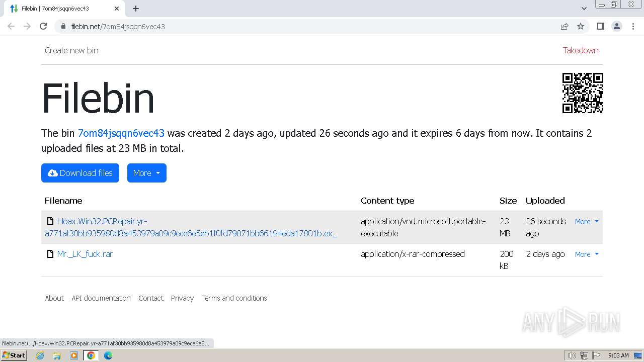Viewport: 644px width, 362px height.
Task: Expand the blue More dropdown button
Action: pos(146,173)
